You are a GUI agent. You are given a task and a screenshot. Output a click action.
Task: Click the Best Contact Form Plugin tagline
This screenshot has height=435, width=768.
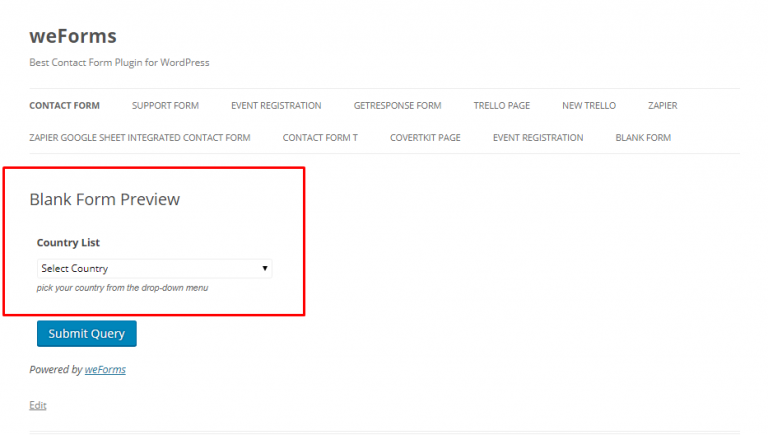pyautogui.click(x=119, y=62)
